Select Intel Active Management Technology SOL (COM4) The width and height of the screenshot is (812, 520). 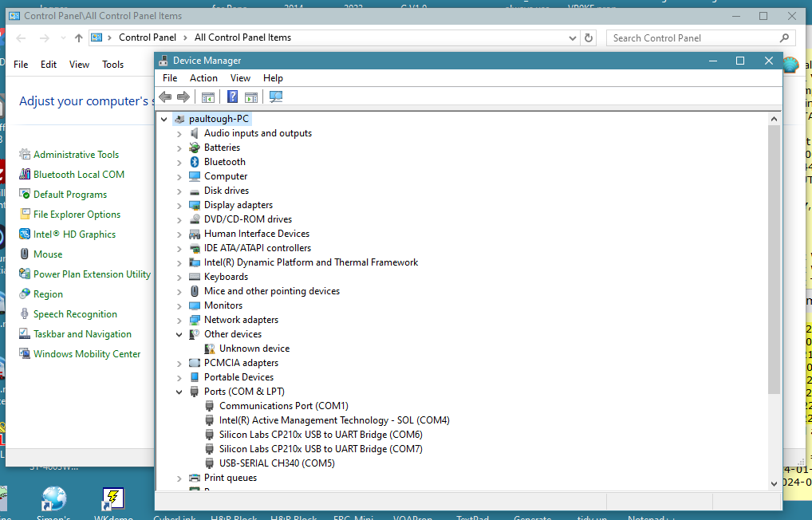334,420
